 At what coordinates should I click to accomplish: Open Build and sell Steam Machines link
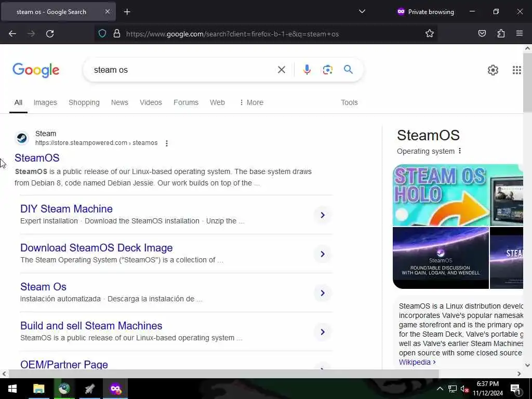pos(91,326)
